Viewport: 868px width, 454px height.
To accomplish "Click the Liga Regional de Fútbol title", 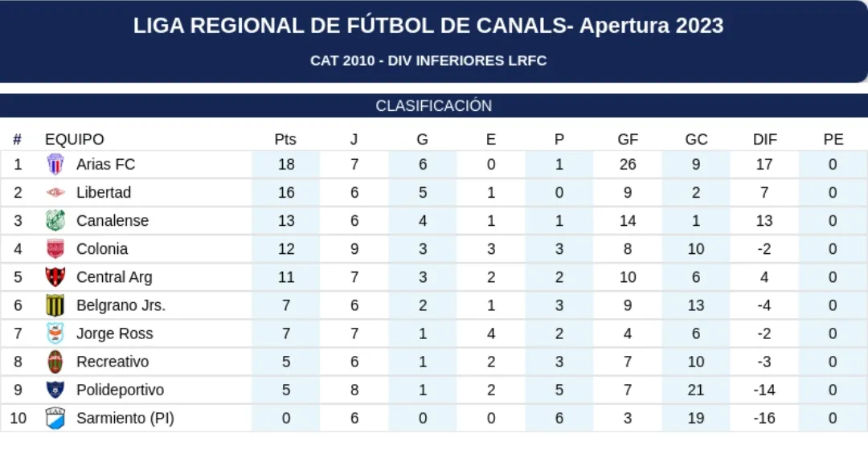I will [428, 26].
